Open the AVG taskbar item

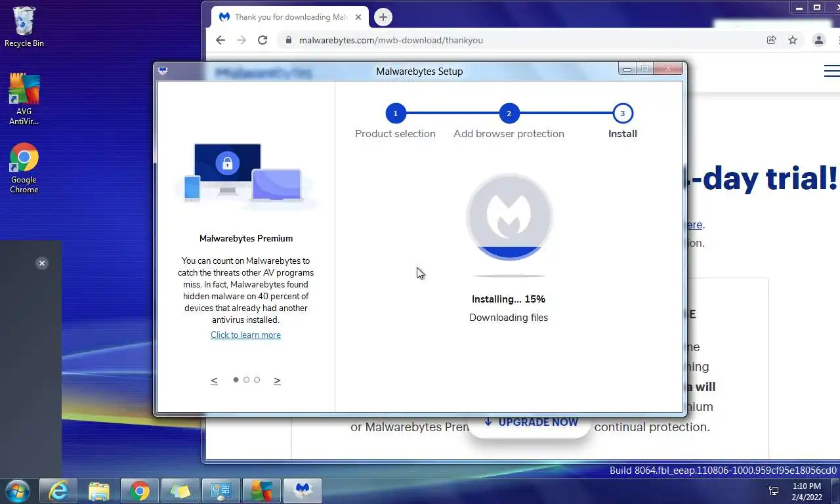(x=261, y=491)
